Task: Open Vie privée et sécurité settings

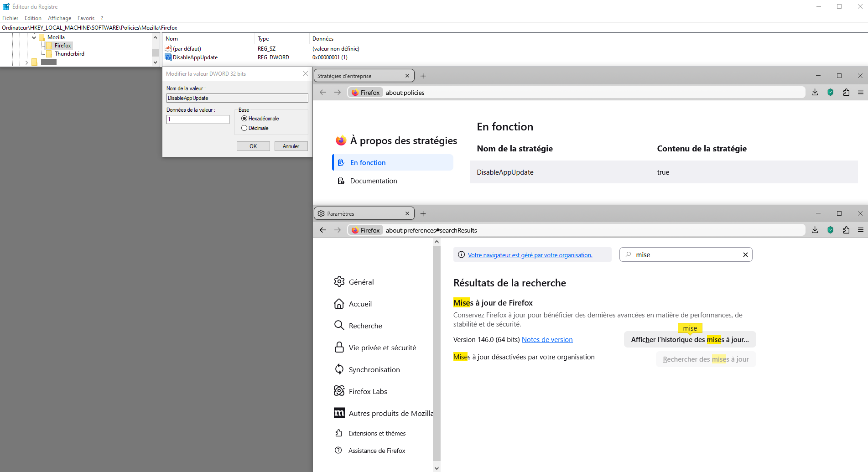Action: [x=382, y=348]
